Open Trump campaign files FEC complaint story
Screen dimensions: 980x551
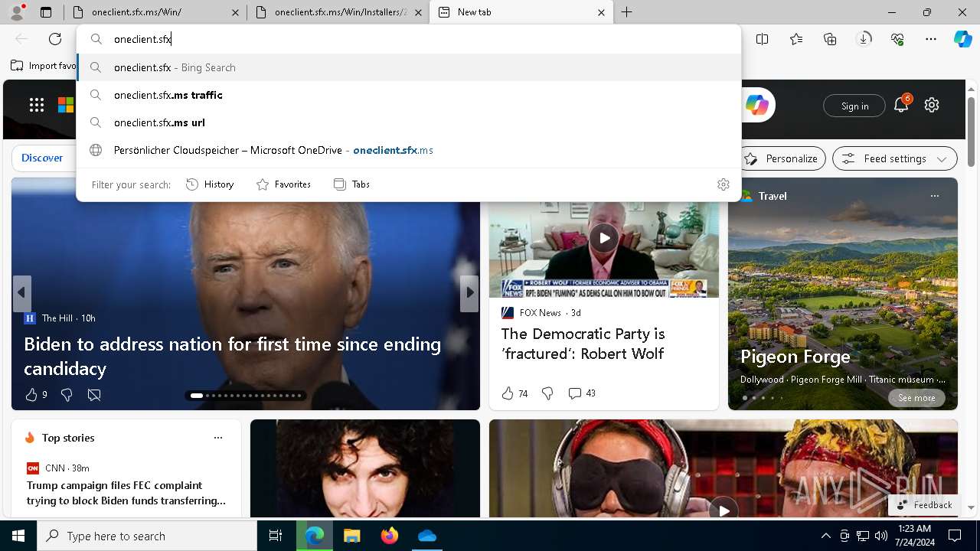126,493
